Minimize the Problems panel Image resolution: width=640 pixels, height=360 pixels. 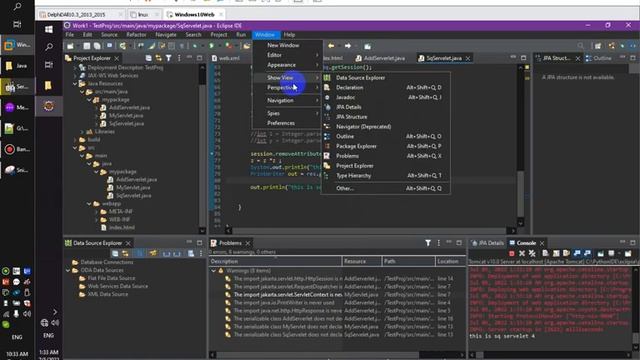pyautogui.click(x=449, y=242)
